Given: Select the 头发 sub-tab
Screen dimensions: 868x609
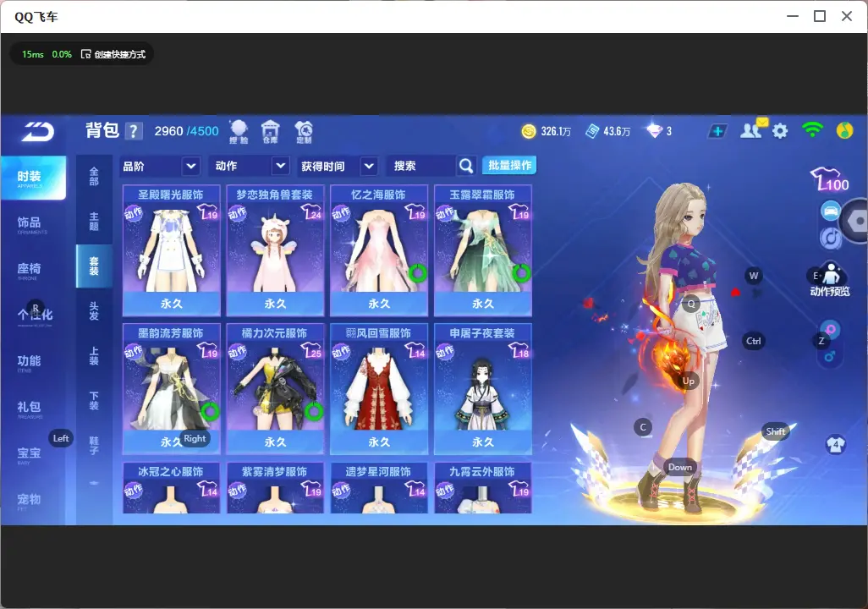Looking at the screenshot, I should coord(94,311).
